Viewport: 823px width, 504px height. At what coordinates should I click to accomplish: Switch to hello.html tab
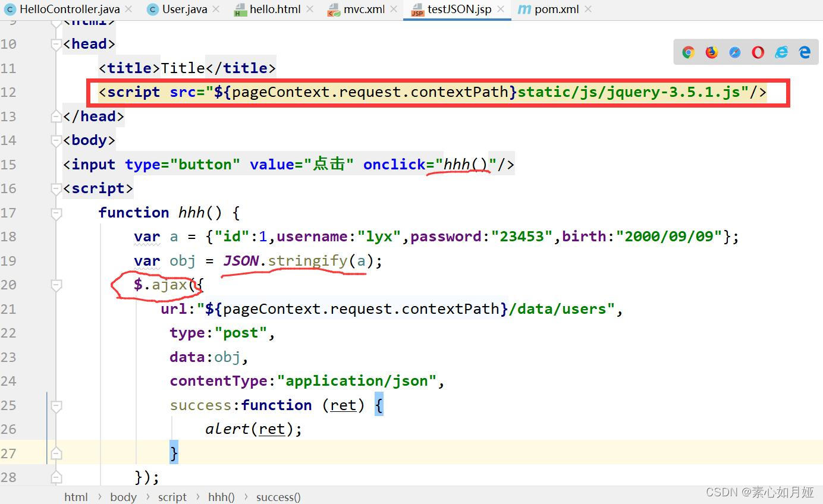pyautogui.click(x=275, y=9)
